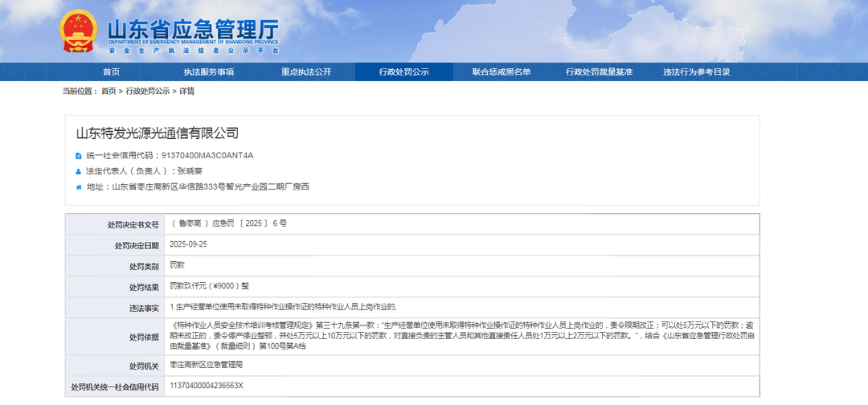Click the 违法事实 label cell

point(115,309)
